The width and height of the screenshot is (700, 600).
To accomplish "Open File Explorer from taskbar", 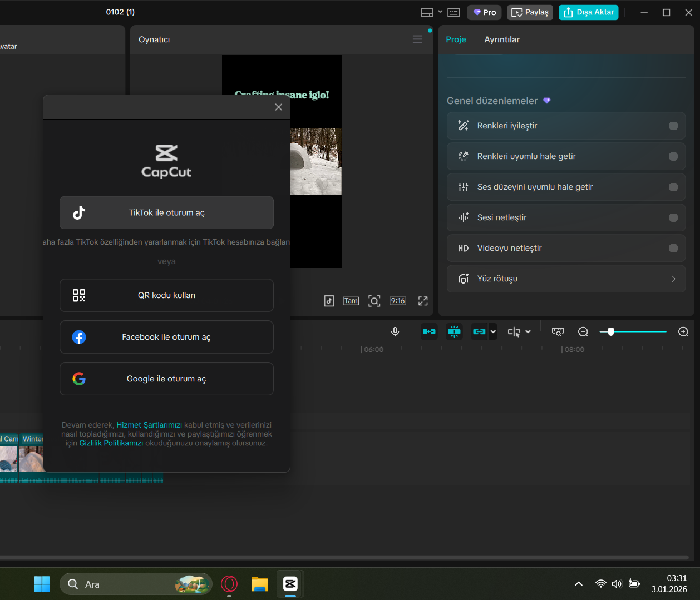I will (x=260, y=584).
